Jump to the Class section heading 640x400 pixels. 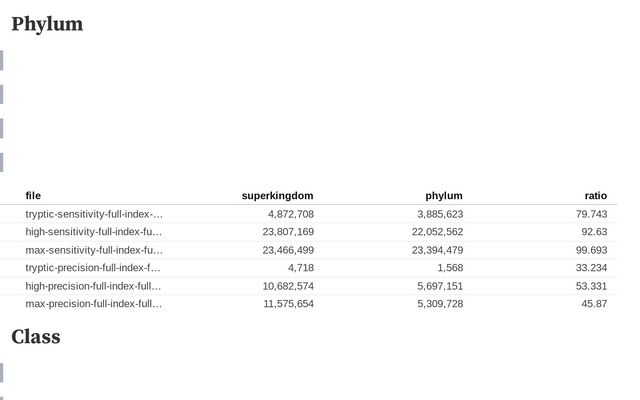click(x=35, y=337)
